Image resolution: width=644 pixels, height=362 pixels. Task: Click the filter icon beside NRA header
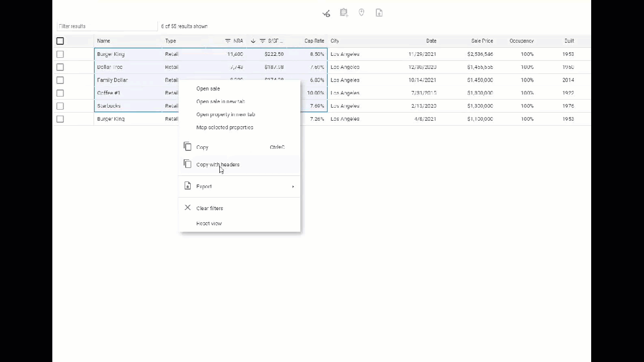227,41
